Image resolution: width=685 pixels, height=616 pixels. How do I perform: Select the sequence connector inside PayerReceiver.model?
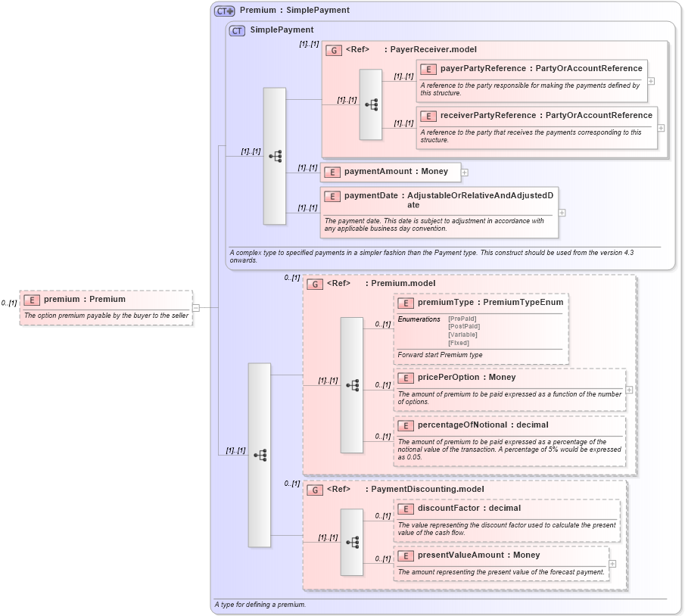[x=370, y=104]
